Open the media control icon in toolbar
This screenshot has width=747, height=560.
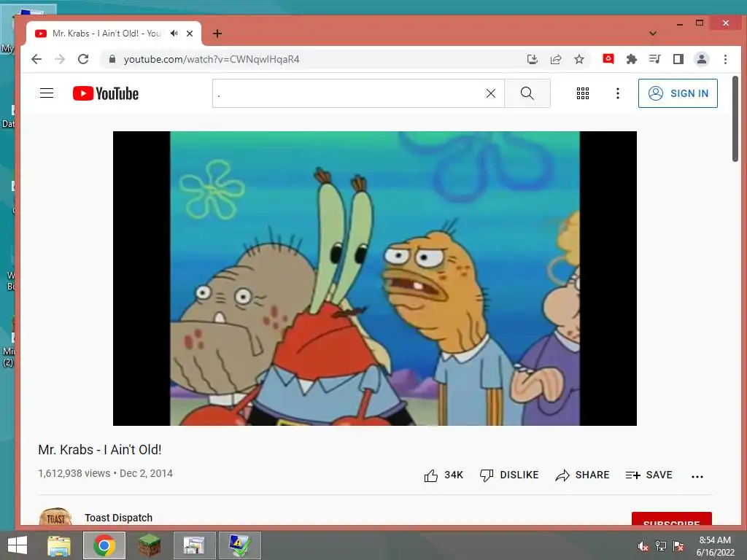pos(654,59)
